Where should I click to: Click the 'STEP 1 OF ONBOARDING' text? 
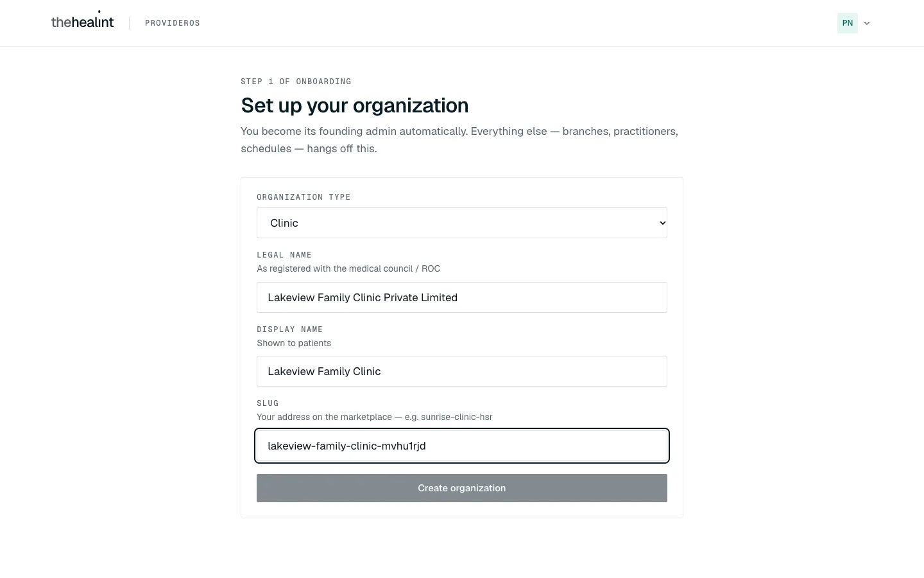point(296,82)
